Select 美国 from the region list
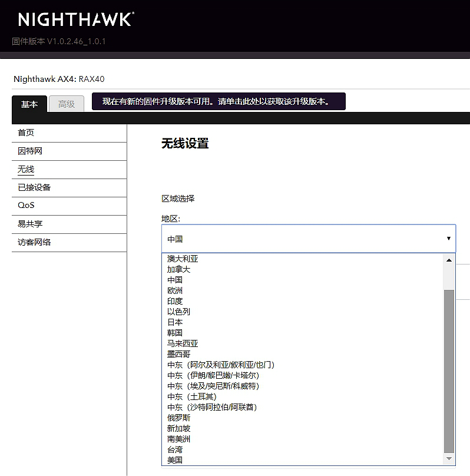The image size is (470, 476). [303, 460]
